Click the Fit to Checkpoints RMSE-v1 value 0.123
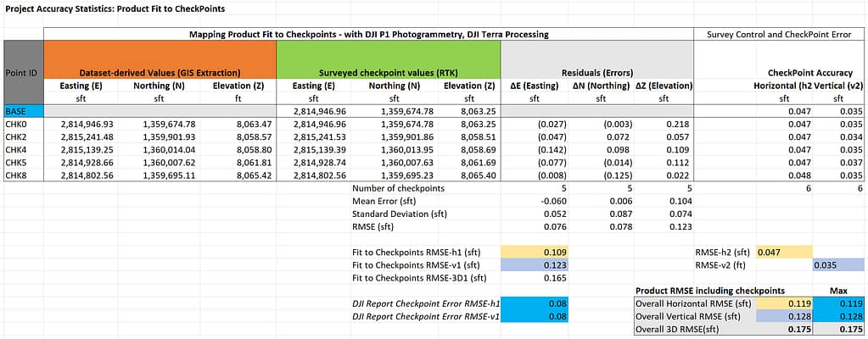 530,264
